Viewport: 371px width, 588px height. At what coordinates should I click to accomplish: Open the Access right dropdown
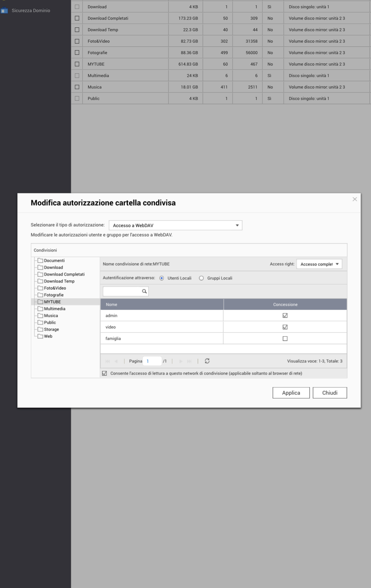pyautogui.click(x=319, y=264)
